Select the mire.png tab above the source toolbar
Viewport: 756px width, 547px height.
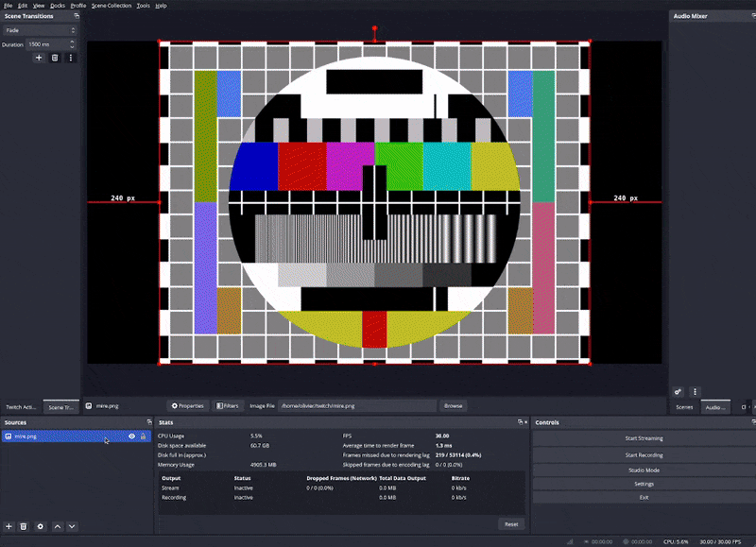coord(106,405)
